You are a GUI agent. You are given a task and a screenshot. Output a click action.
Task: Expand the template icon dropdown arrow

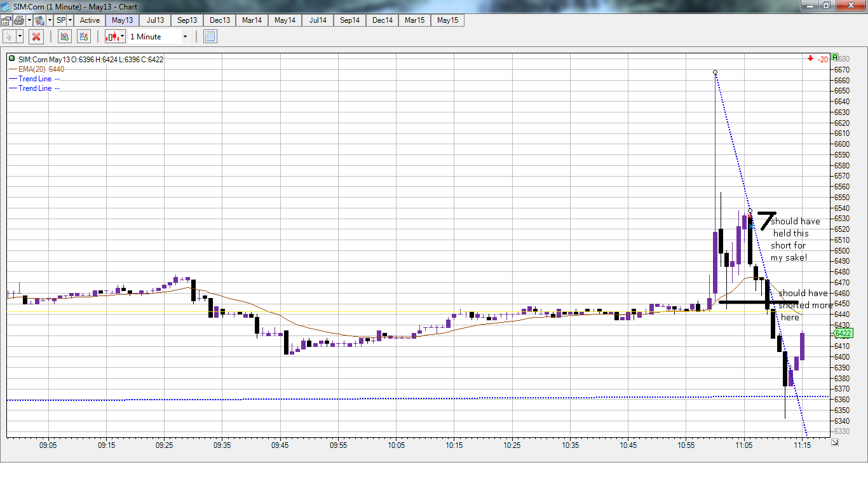pos(48,20)
